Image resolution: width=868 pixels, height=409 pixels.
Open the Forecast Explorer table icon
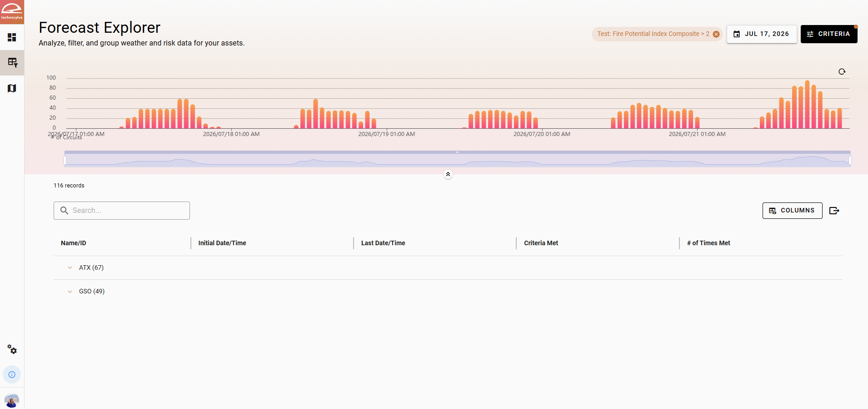tap(12, 63)
